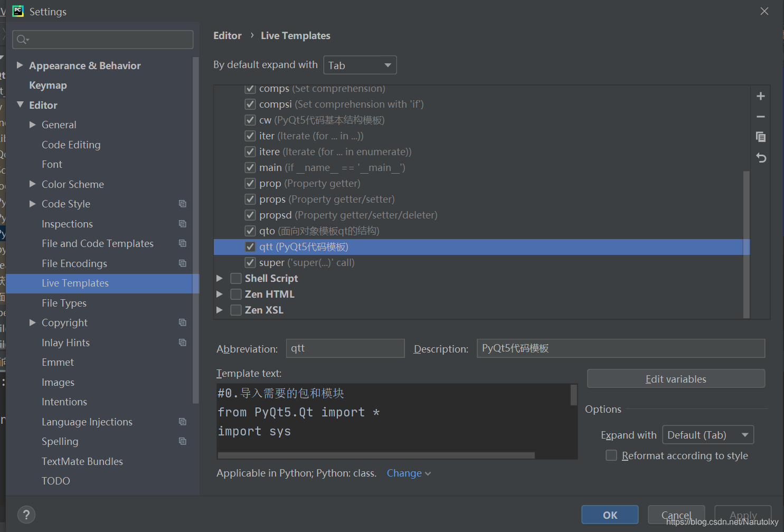Expand the Copyright subsection arrow
Image resolution: width=784 pixels, height=532 pixels.
click(33, 322)
